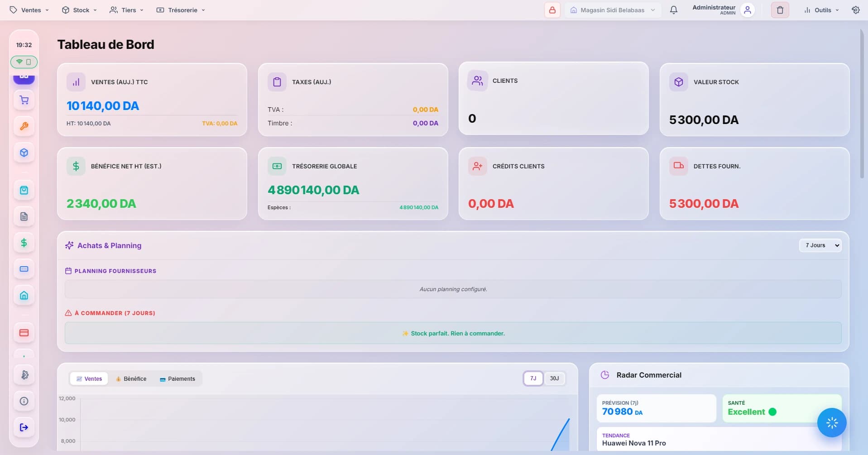Open the blue box stock sidebar icon
868x455 pixels.
pos(24,153)
